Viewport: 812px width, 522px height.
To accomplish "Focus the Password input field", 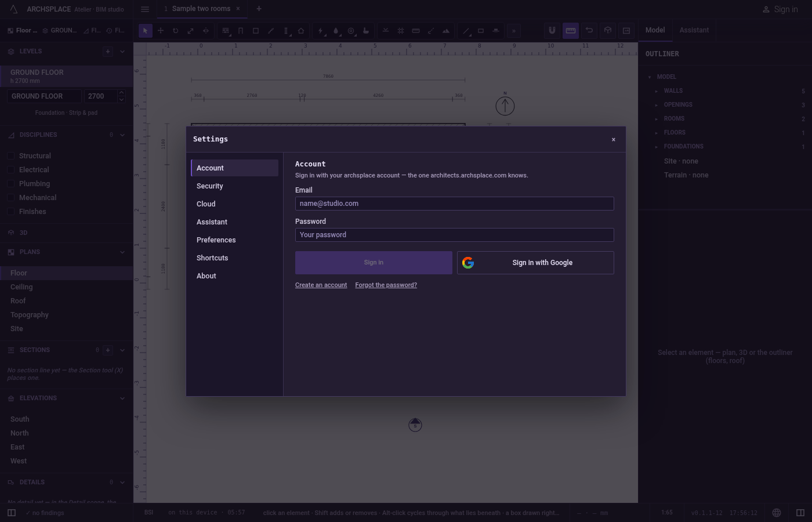I will click(455, 235).
